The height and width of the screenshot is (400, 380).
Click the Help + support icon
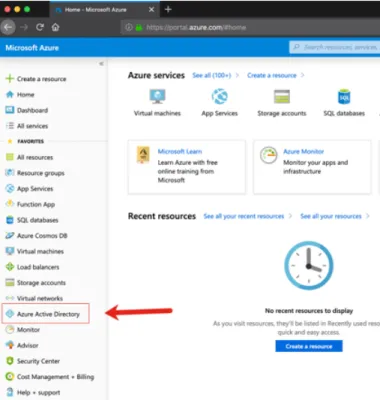(10, 392)
